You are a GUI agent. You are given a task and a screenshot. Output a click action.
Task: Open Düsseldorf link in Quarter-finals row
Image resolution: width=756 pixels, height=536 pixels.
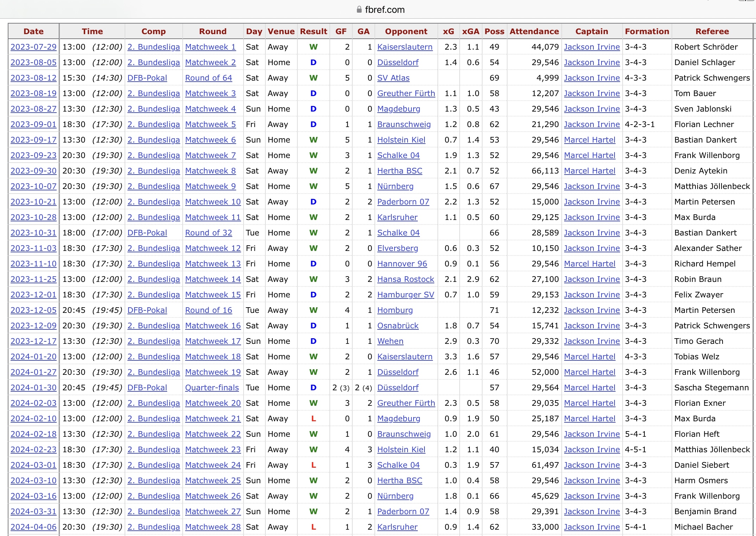click(x=398, y=387)
